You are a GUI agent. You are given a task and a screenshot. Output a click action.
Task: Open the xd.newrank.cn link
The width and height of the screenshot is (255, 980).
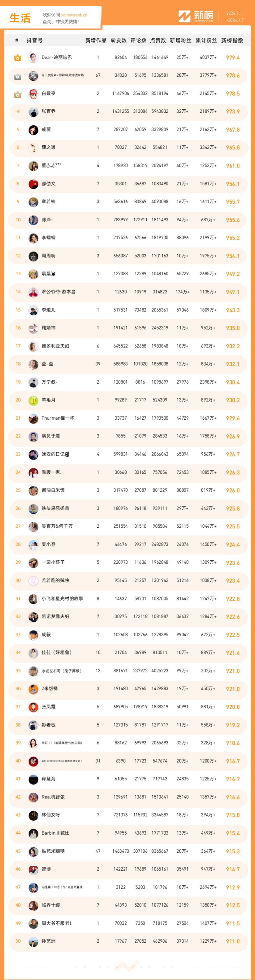(74, 15)
